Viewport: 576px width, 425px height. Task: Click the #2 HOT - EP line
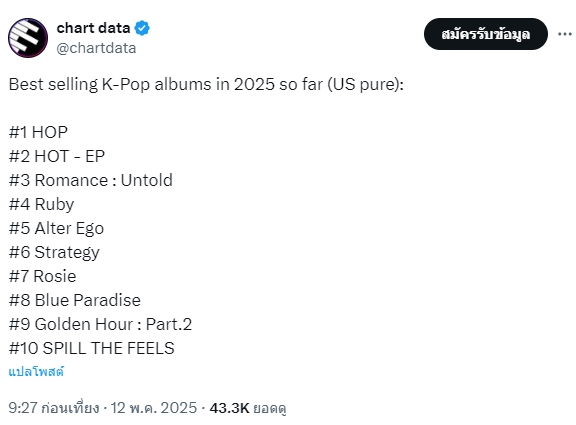point(57,156)
